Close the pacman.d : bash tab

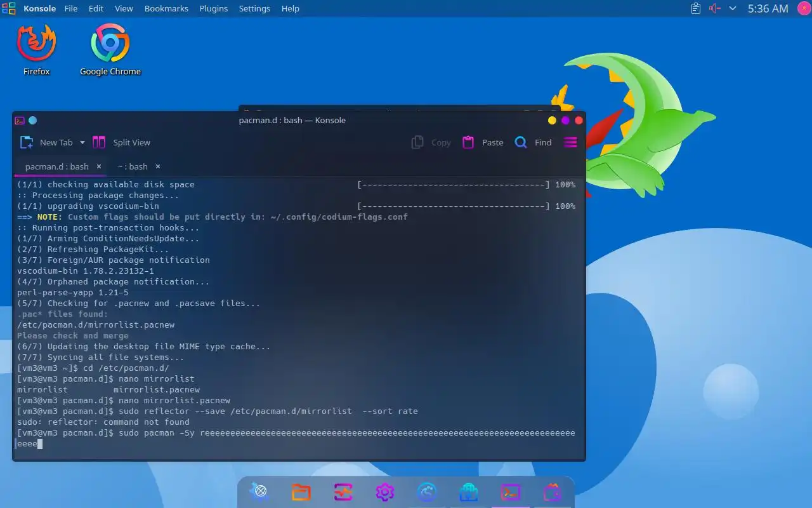[99, 166]
